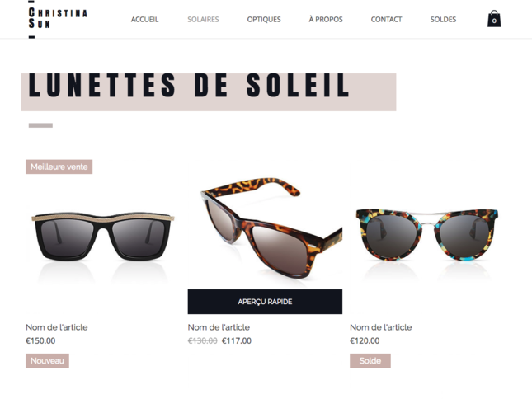Click the LUNETTES DE SOLEIL heading
The height and width of the screenshot is (399, 532).
pos(189,86)
